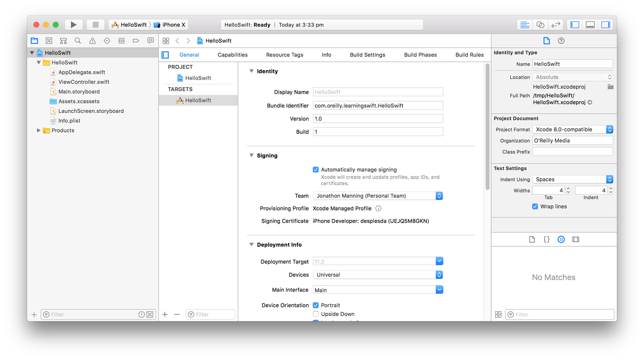Go forward in editor history
The image size is (644, 360).
(x=188, y=41)
